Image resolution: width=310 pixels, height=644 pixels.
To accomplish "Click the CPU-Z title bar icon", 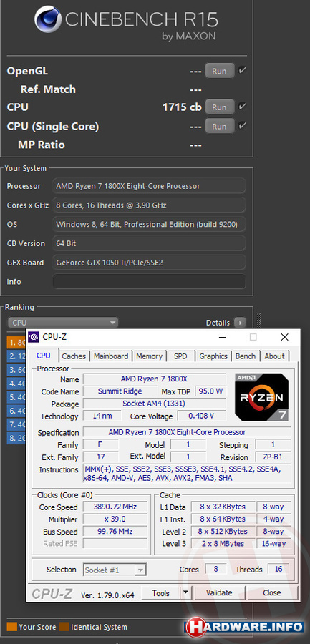I will (x=34, y=337).
